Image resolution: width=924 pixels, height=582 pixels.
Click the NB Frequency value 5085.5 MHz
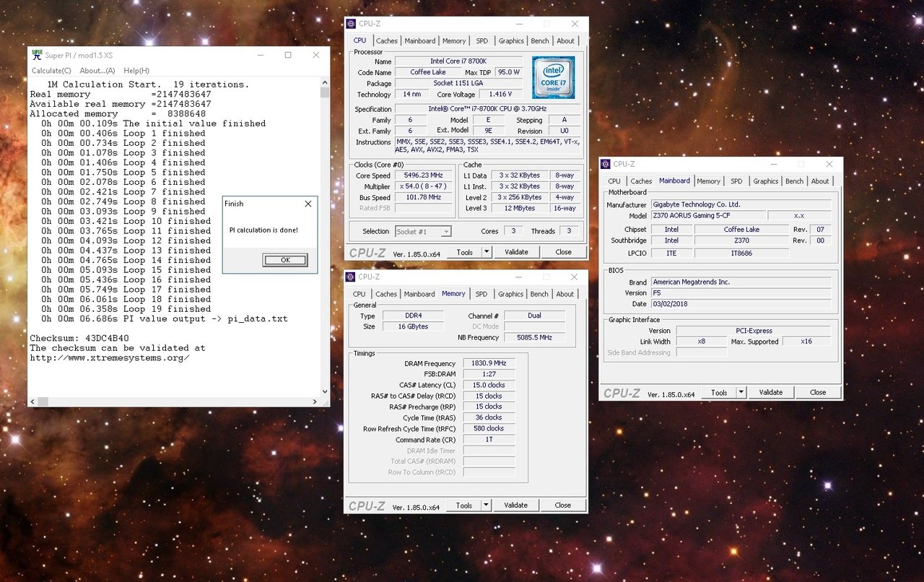pos(535,337)
